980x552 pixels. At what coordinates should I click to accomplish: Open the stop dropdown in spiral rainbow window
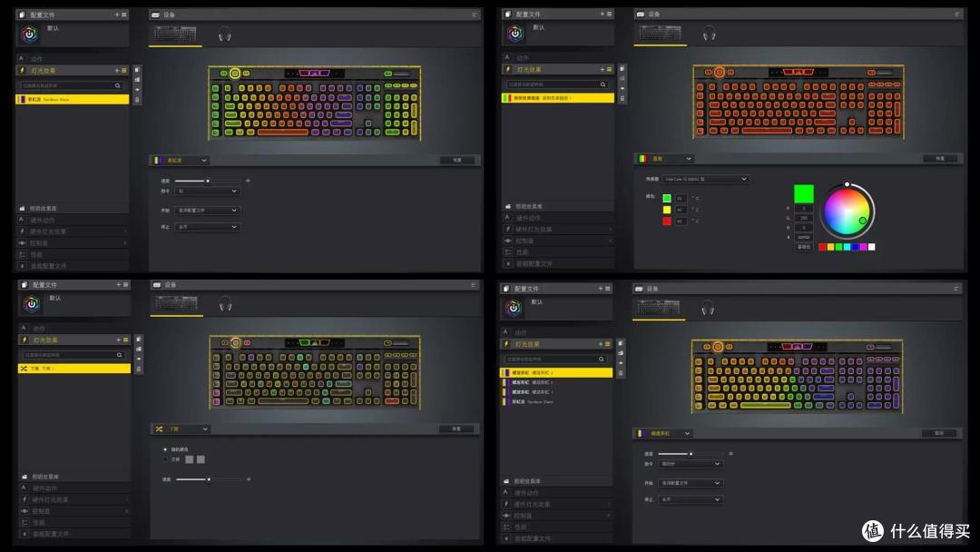pyautogui.click(x=691, y=499)
